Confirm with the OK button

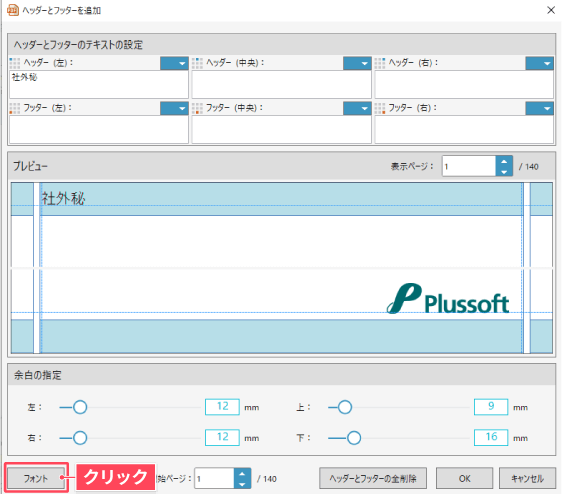pos(465,478)
